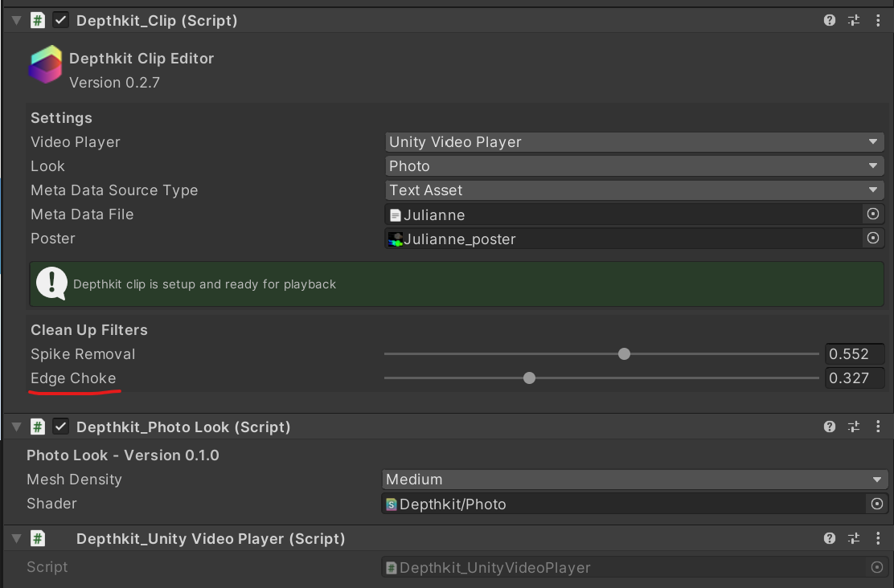Screen dimensions: 894x588
Task: Collapse the Depthkit_Clip component foldout
Action: [17, 21]
